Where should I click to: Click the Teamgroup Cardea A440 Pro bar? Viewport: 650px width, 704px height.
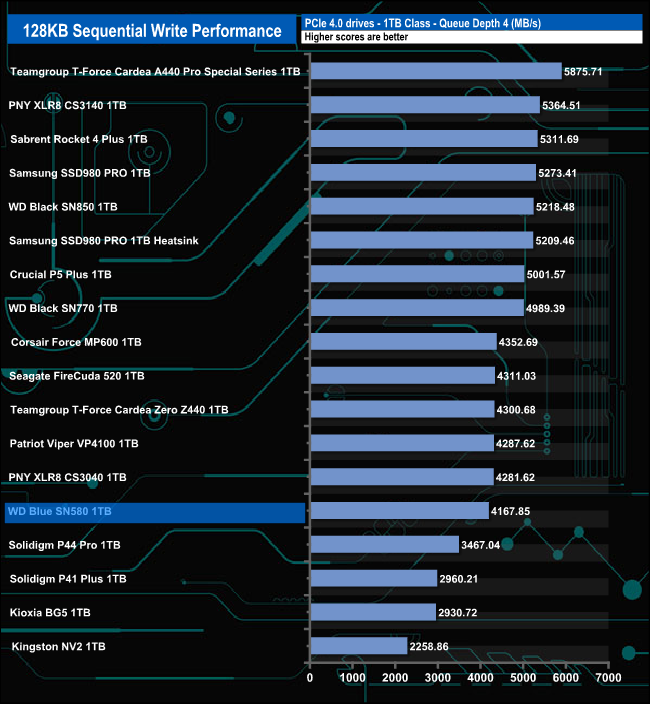(436, 71)
